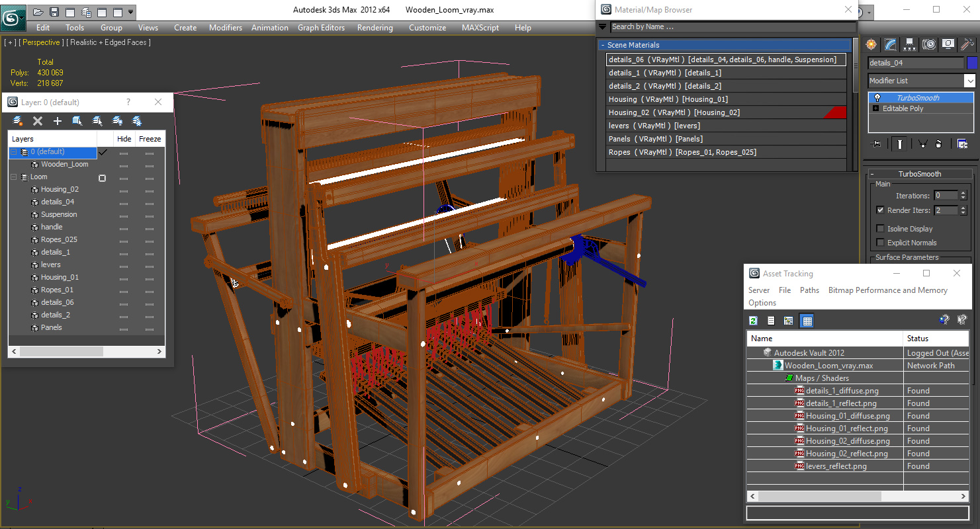Open the Paths menu in Asset Tracking

809,290
